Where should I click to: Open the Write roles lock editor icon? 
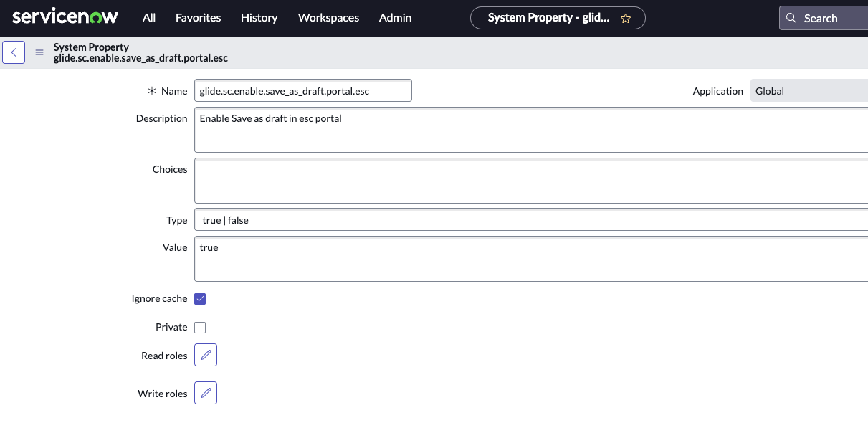pos(206,392)
